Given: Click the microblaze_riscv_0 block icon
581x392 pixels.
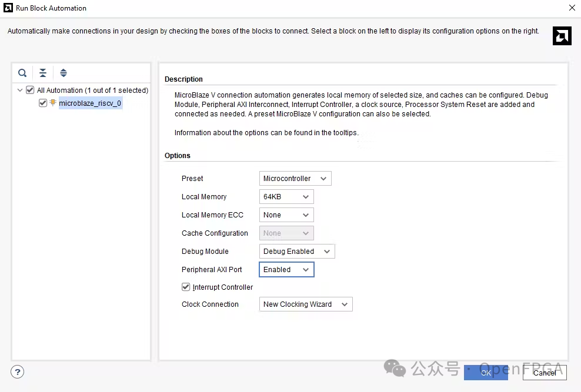Looking at the screenshot, I should pos(53,102).
